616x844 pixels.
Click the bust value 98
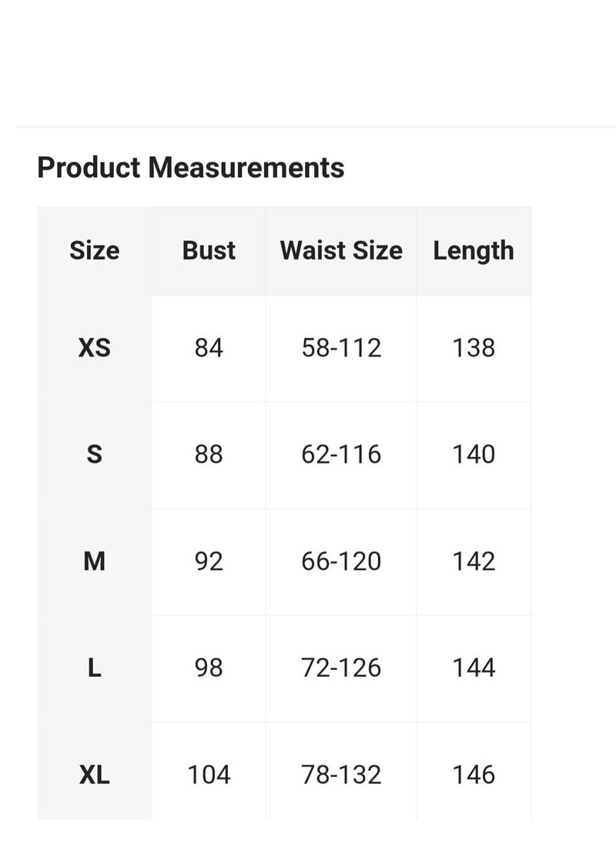point(209,668)
